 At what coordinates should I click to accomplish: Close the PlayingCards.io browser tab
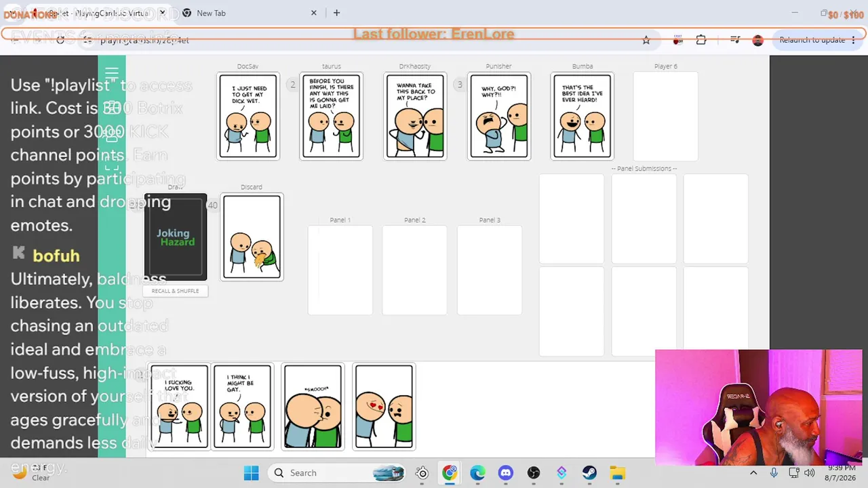click(162, 13)
